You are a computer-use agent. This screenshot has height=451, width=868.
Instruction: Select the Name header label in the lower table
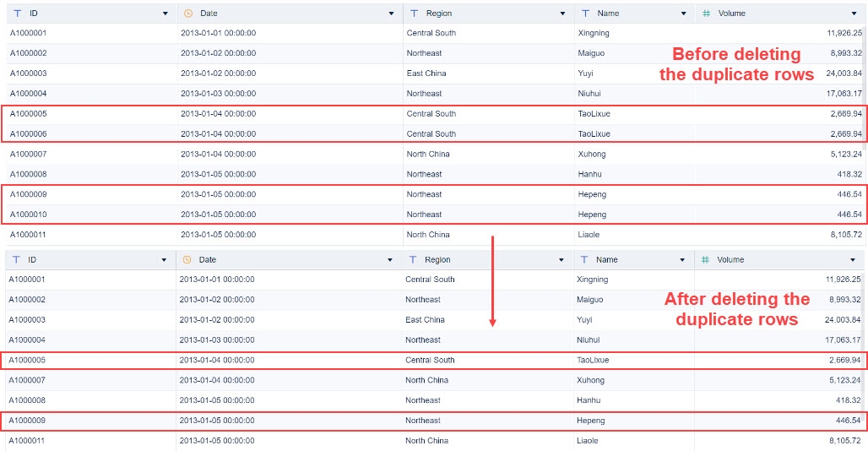tap(606, 260)
